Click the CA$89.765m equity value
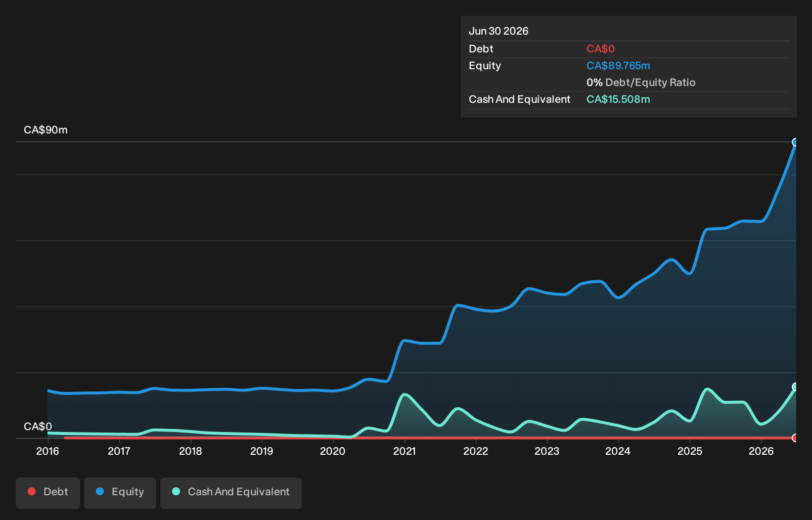This screenshot has width=812, height=520. click(x=618, y=66)
